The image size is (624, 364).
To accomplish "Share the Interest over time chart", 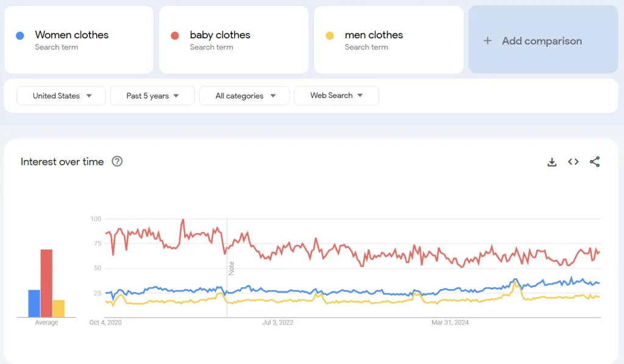I will pyautogui.click(x=595, y=162).
